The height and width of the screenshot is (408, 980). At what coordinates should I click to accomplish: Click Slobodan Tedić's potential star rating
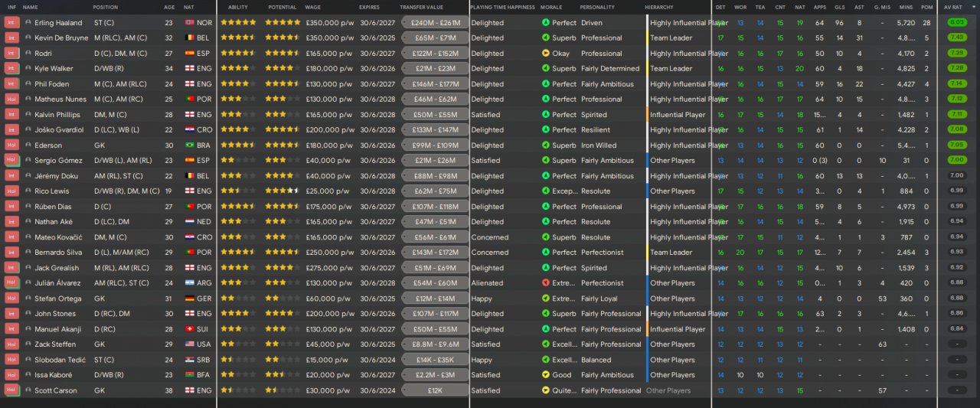pos(283,360)
